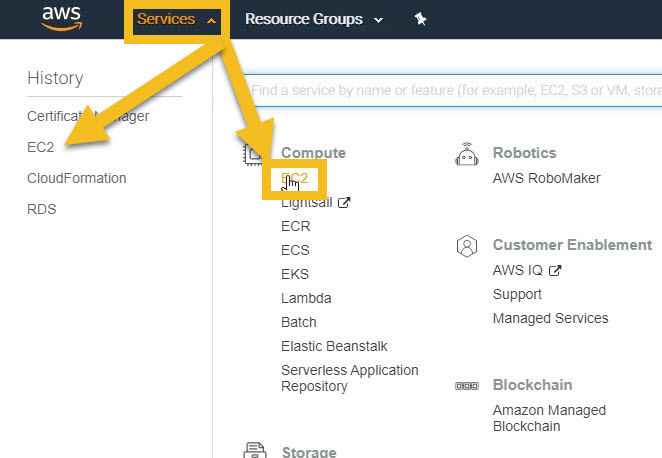662x458 pixels.
Task: Click the AWS IQ external link icon
Action: [555, 270]
